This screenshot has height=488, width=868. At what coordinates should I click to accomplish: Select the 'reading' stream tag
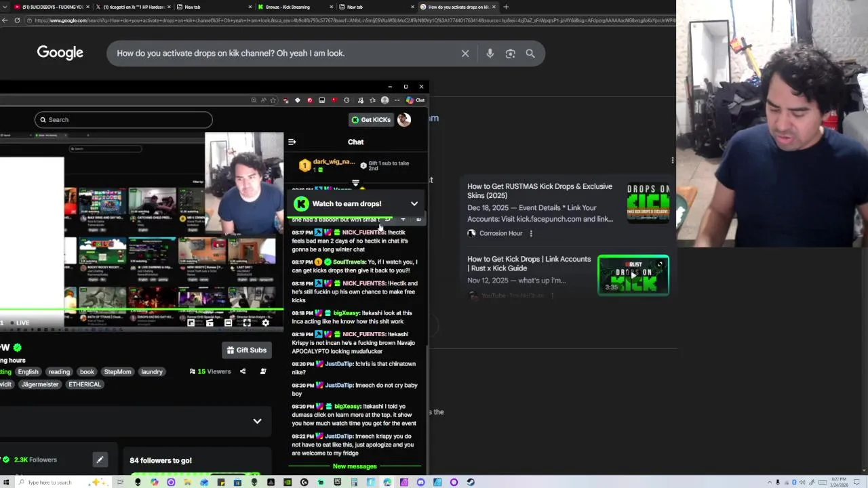click(59, 372)
